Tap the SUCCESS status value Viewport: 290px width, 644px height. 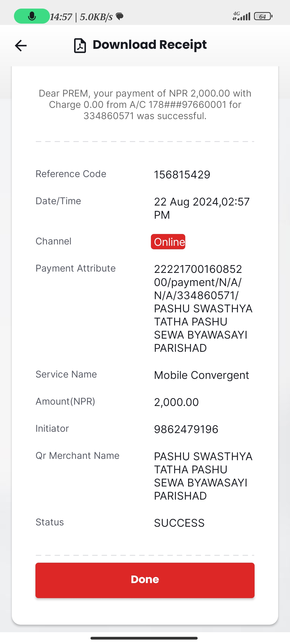[179, 523]
